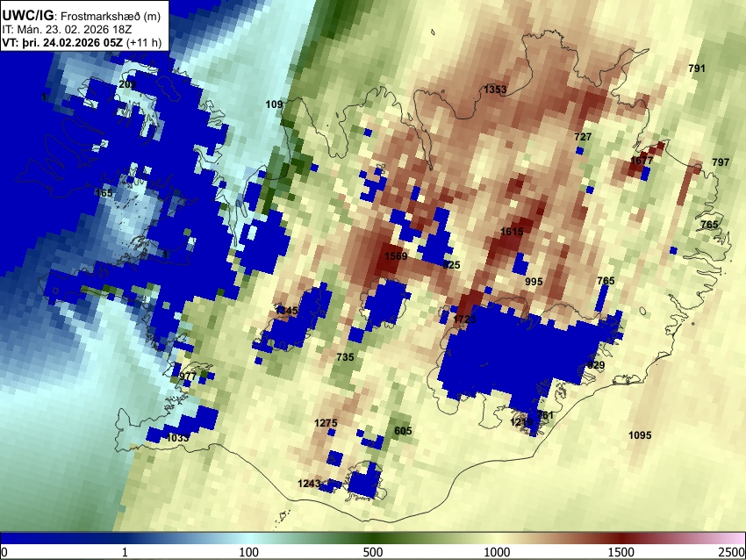Click the map value 109
Image resolution: width=746 pixels, height=560 pixels.
point(274,104)
